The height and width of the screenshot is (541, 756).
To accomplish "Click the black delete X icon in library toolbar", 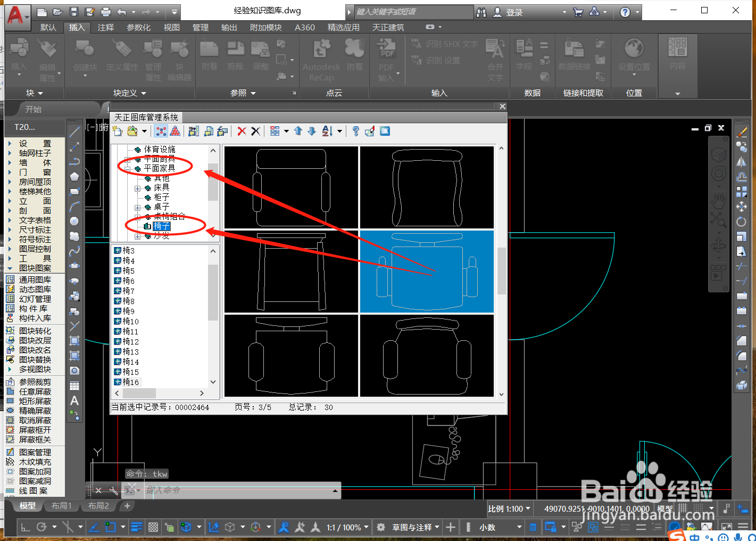I will click(255, 131).
